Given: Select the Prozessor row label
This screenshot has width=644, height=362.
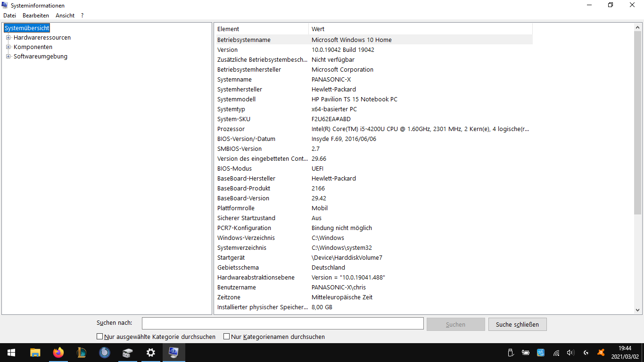Looking at the screenshot, I should 231,129.
